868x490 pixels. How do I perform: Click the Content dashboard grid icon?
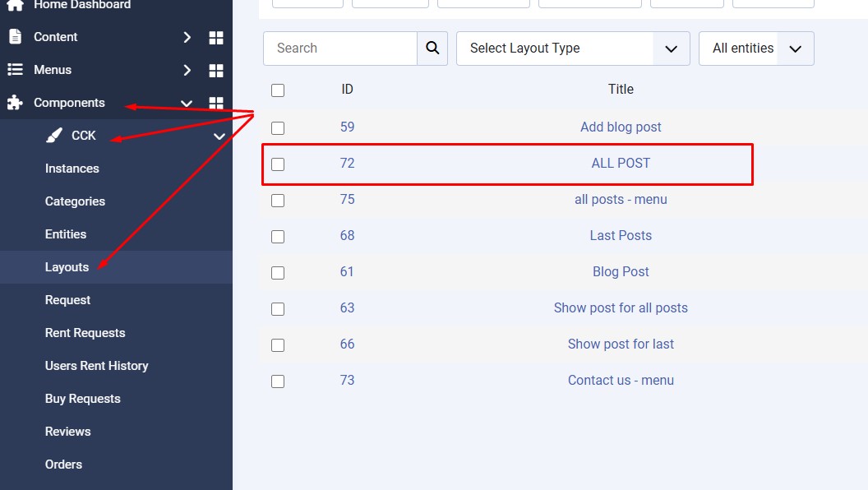(x=216, y=38)
